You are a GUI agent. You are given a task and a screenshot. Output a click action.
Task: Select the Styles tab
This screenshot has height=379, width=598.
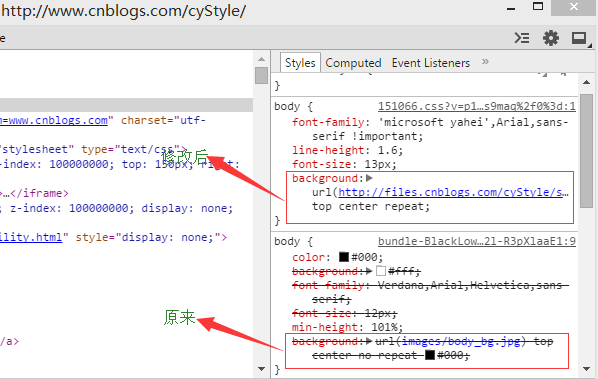[300, 63]
